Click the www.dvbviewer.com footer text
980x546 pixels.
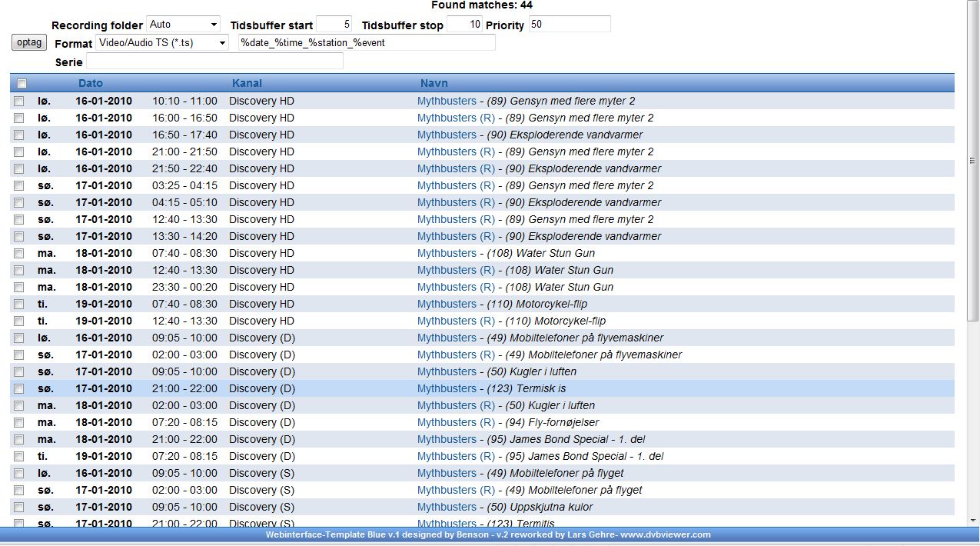coord(666,534)
